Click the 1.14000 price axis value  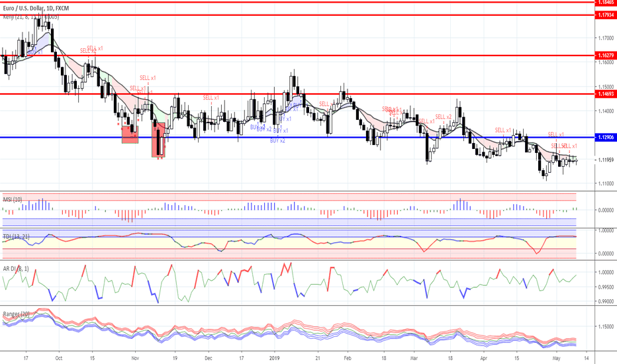[606, 111]
